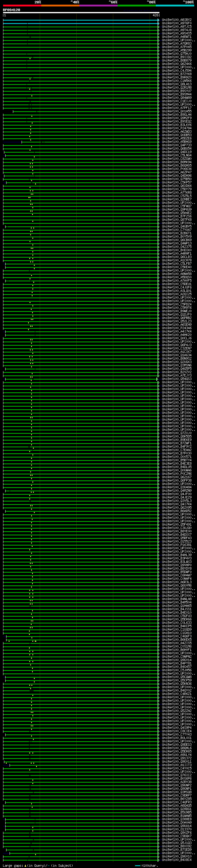
Task: Select the UniRef100_A5BHG9 entry
Action: pos(177,142)
